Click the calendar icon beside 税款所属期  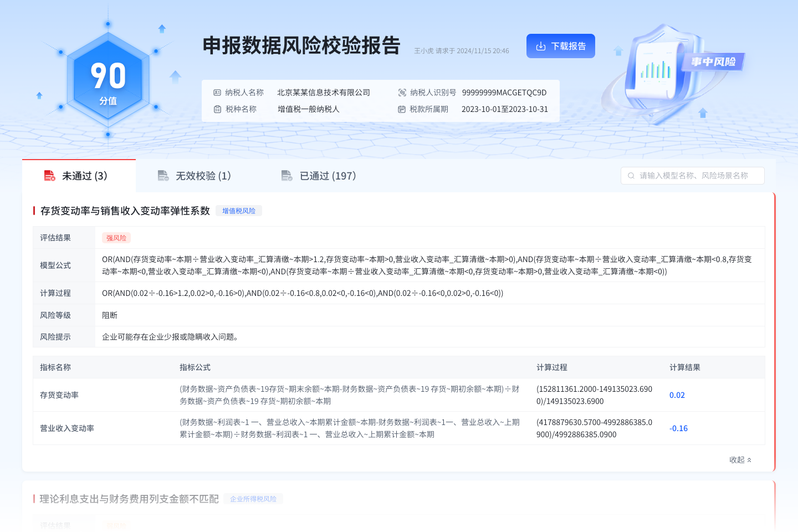point(402,109)
